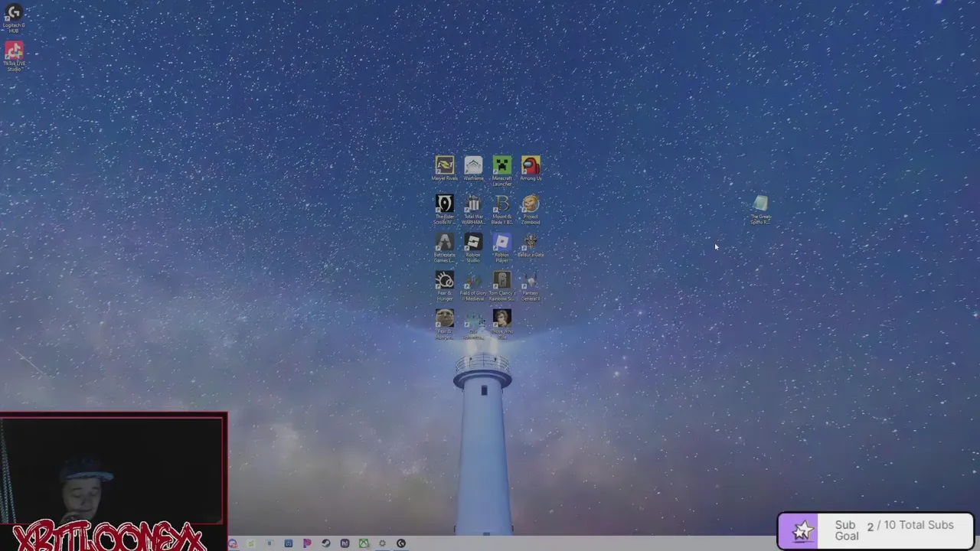
Task: Select the Among Us shortcut
Action: (x=531, y=168)
